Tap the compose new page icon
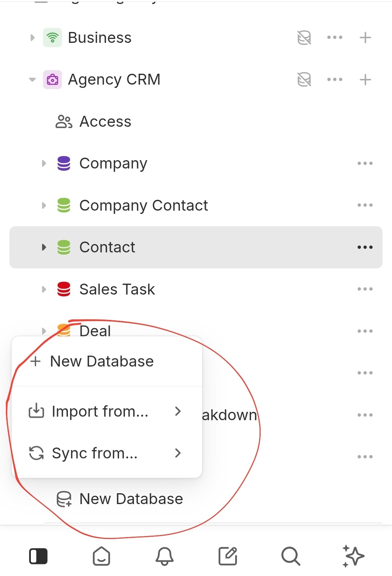 pyautogui.click(x=228, y=556)
